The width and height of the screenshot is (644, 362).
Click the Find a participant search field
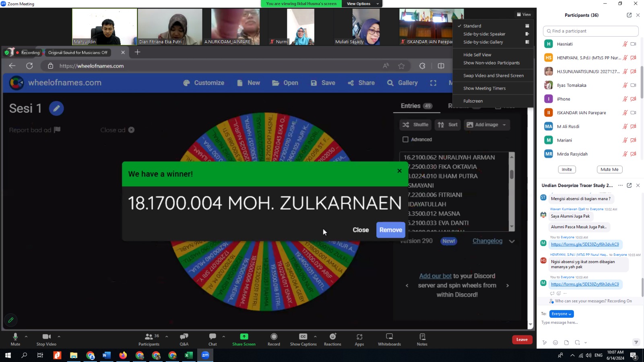click(x=590, y=31)
